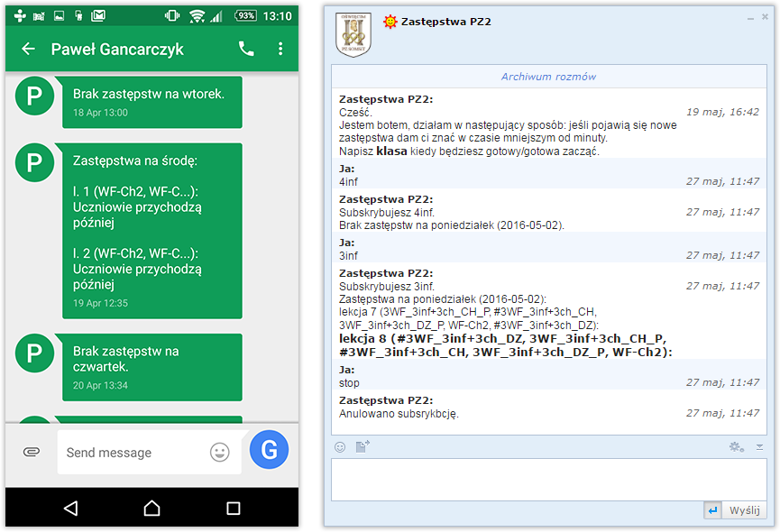Open Android recent apps square button
The image size is (780, 532).
coord(233,509)
